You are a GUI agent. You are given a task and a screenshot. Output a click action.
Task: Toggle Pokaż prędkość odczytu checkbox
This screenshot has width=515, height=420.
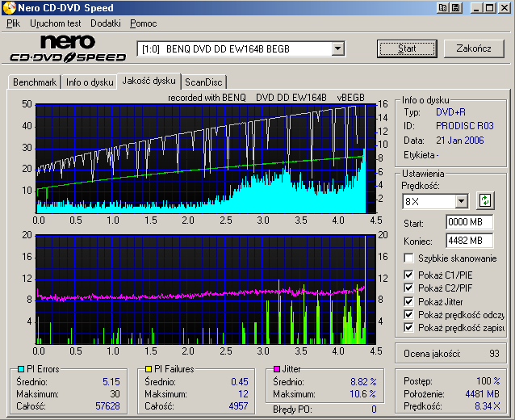tap(408, 314)
